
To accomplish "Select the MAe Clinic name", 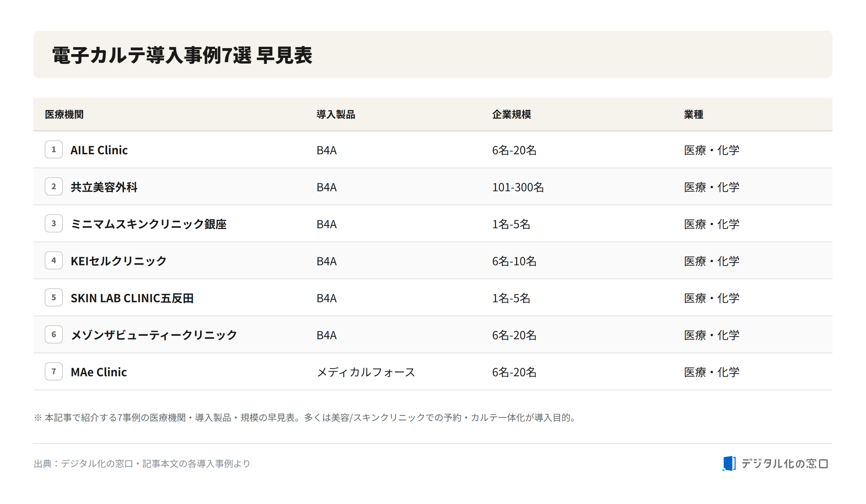I will pyautogui.click(x=99, y=372).
